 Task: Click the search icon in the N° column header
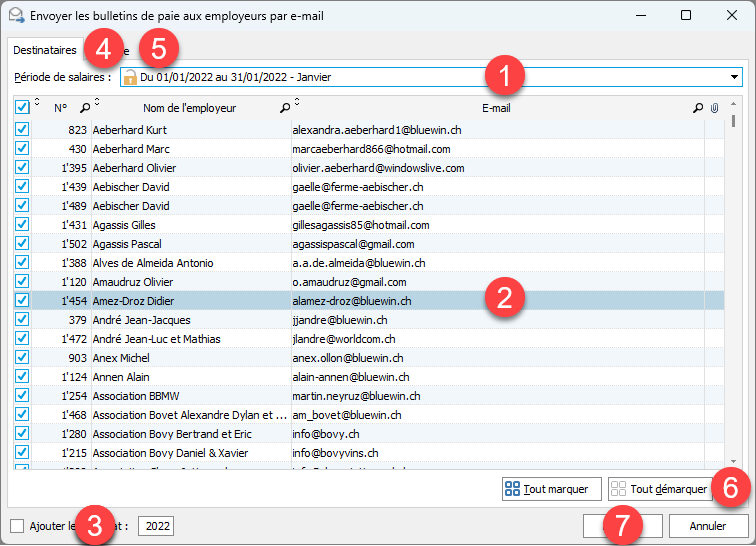click(x=85, y=108)
